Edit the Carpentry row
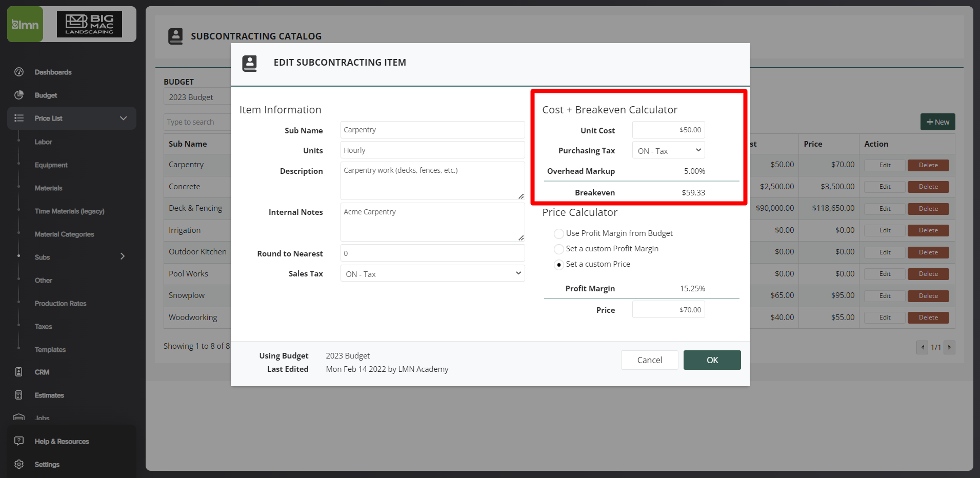This screenshot has height=478, width=980. point(885,165)
